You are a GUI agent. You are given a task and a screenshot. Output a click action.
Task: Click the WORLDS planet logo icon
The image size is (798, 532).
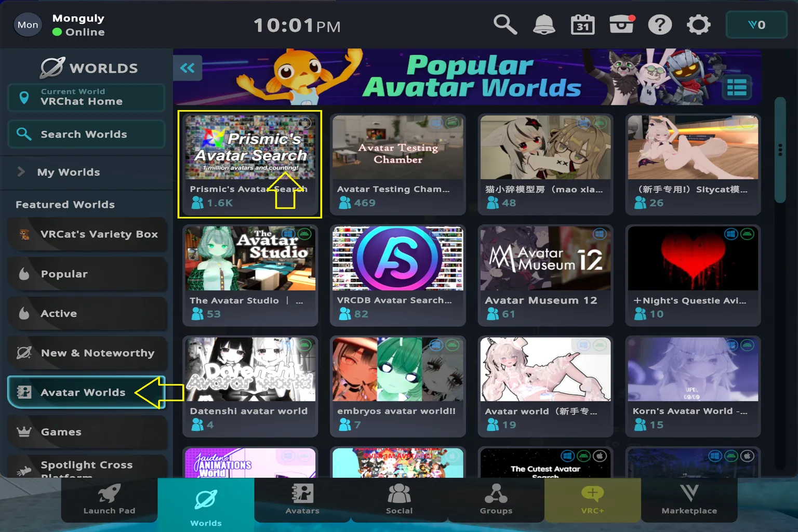click(52, 68)
